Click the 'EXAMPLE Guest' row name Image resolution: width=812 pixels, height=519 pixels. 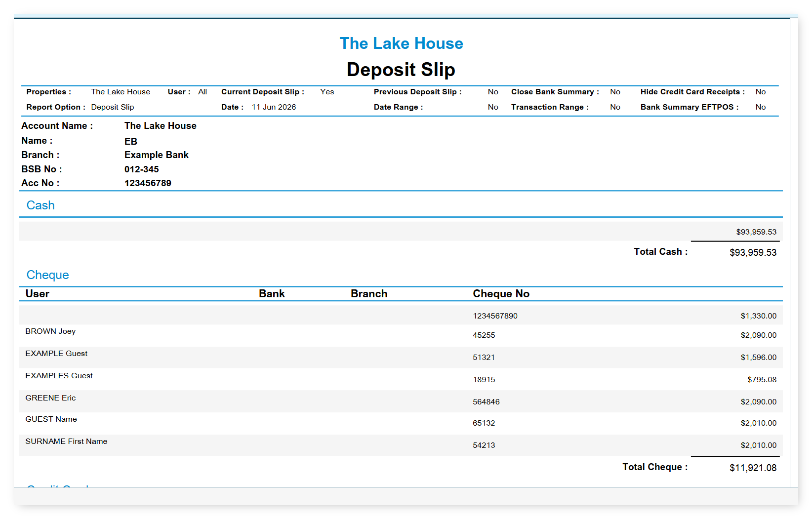point(56,354)
